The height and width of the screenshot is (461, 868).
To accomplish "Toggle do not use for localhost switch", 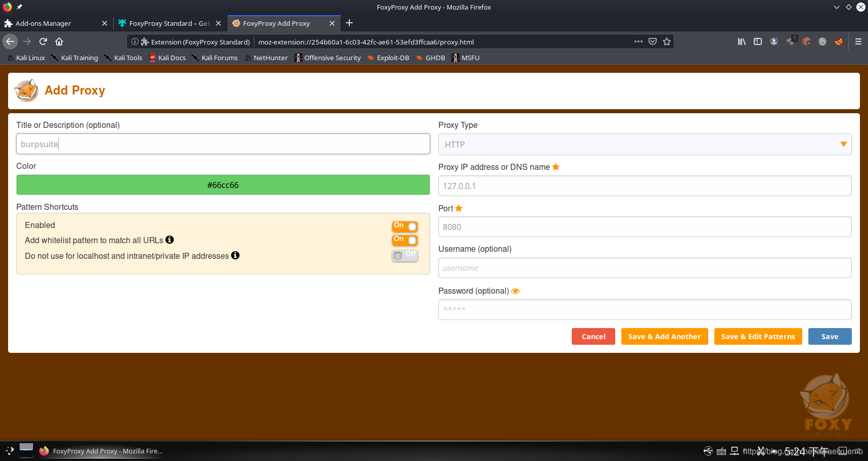I will coord(405,255).
